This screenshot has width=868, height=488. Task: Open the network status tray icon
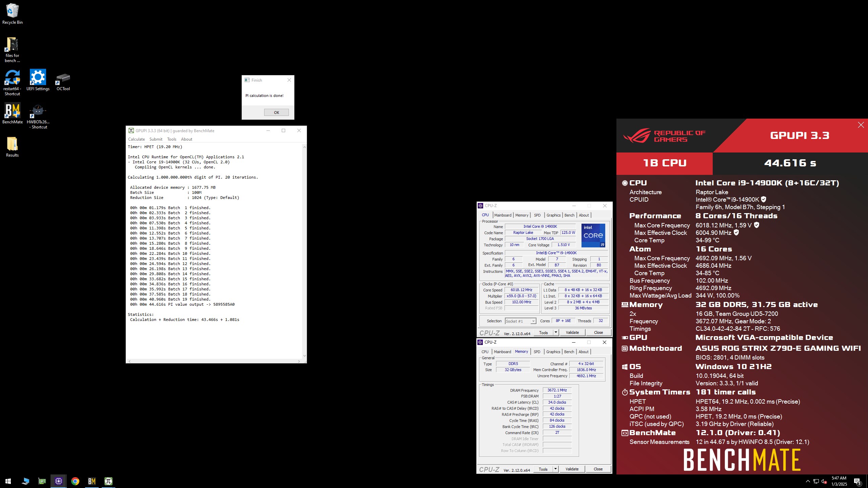816,481
